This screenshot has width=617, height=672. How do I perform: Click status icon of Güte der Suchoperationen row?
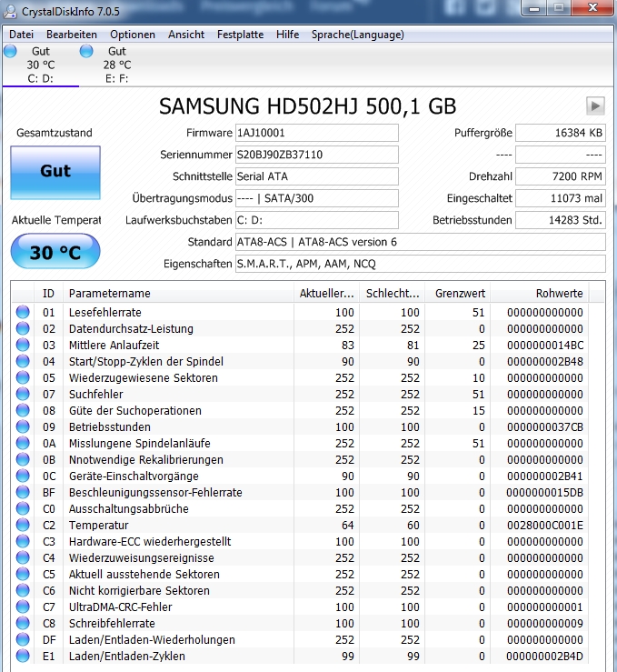point(23,410)
